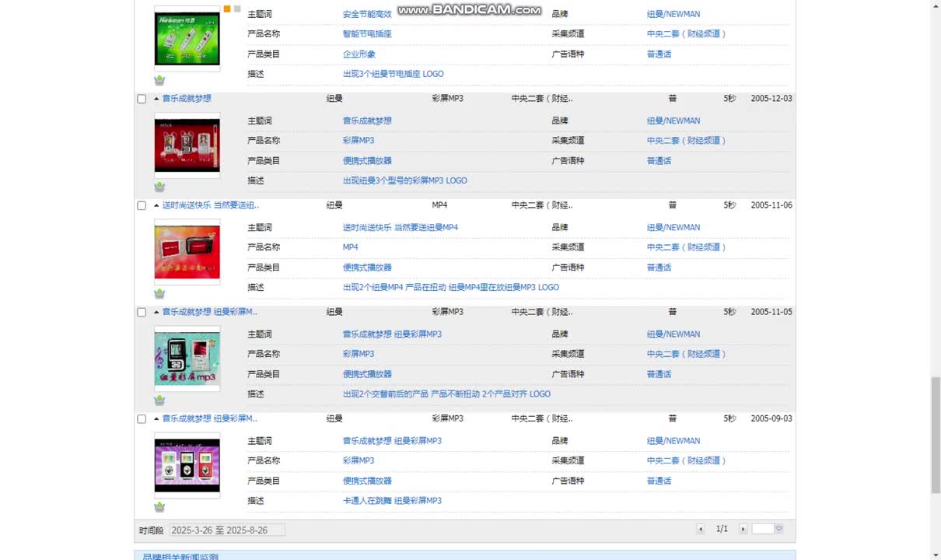Image resolution: width=941 pixels, height=560 pixels.
Task: Tick the checkbox for the 送时尚送快乐 row
Action: tap(142, 205)
